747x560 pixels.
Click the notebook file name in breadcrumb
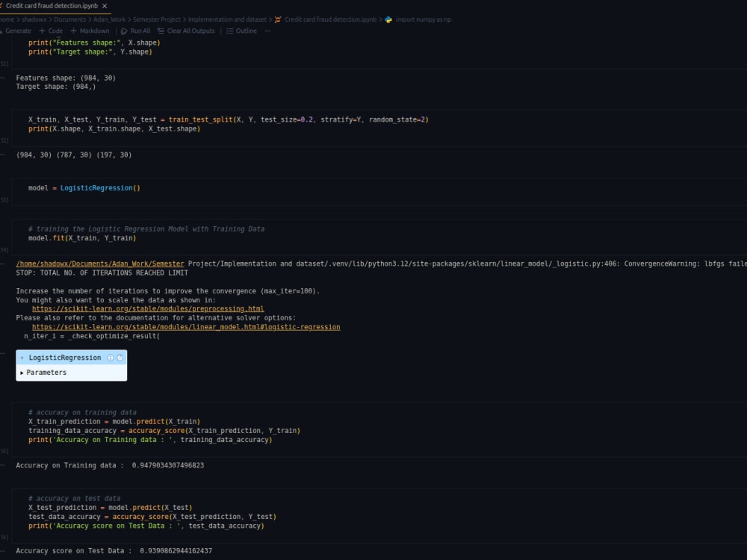pos(330,19)
